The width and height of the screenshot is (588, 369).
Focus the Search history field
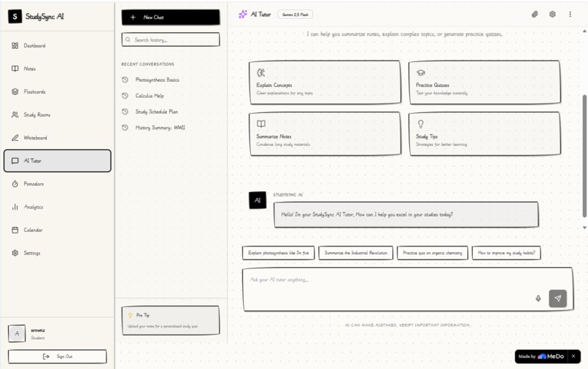click(x=171, y=40)
